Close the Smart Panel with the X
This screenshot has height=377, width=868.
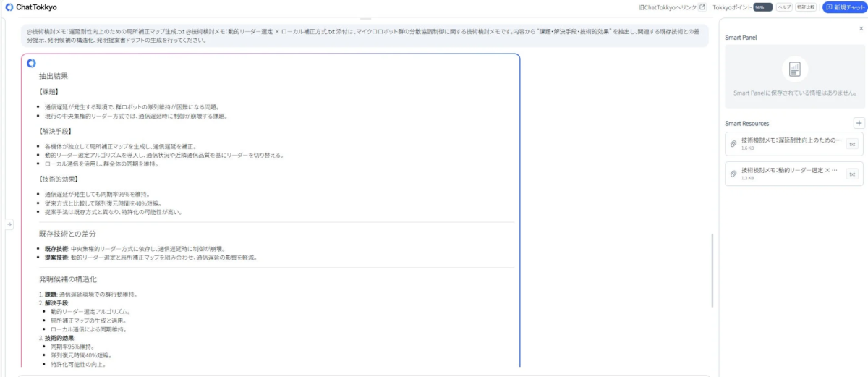click(x=861, y=28)
